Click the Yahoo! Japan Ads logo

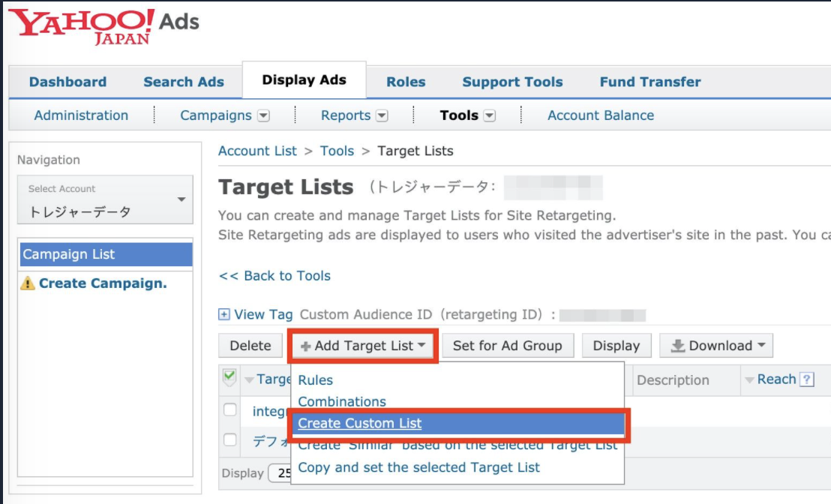(x=105, y=26)
